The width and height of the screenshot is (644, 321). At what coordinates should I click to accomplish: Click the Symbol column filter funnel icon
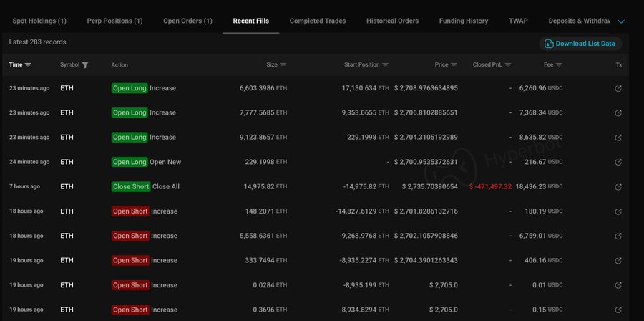point(85,65)
